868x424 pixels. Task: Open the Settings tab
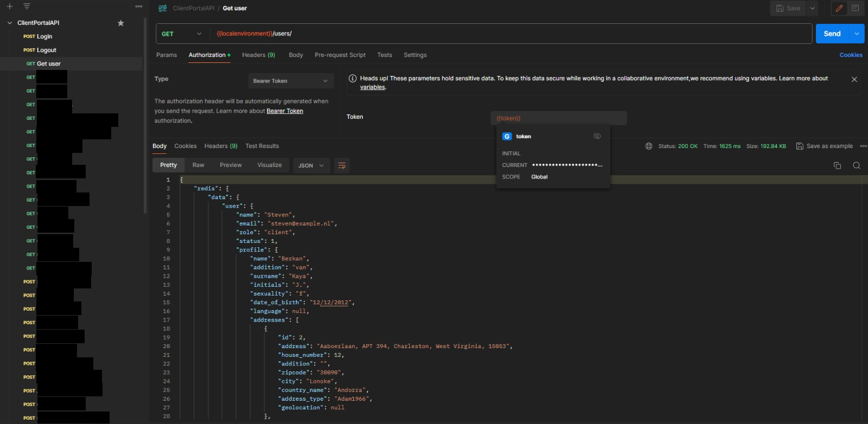coord(415,55)
